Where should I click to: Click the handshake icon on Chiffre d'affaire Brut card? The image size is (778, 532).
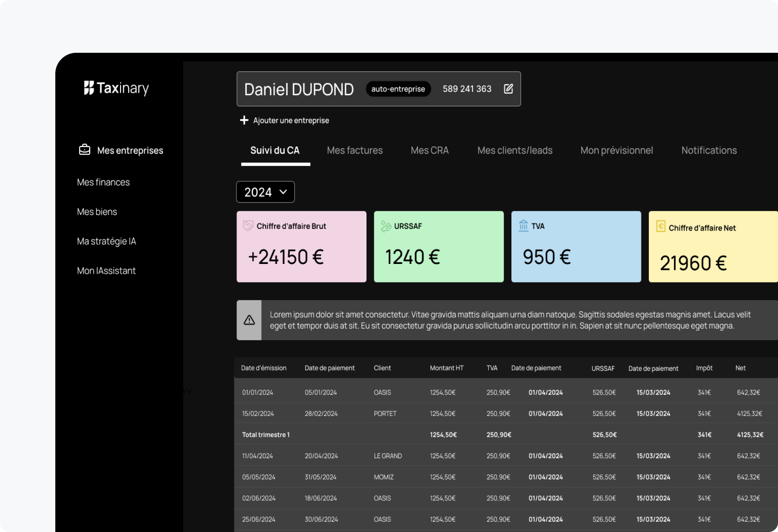click(x=248, y=226)
